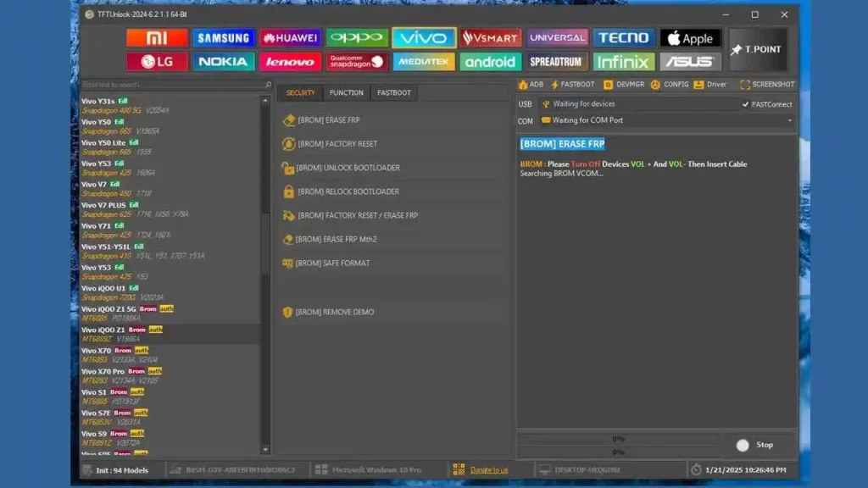Select the Infinix brand button
868x488 pixels.
point(624,61)
